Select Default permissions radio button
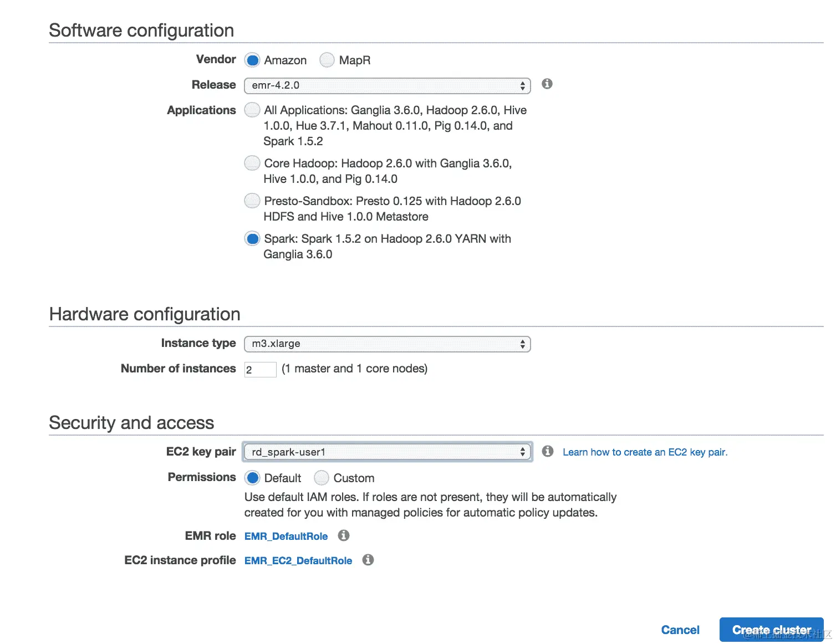Image resolution: width=836 pixels, height=644 pixels. [x=252, y=478]
